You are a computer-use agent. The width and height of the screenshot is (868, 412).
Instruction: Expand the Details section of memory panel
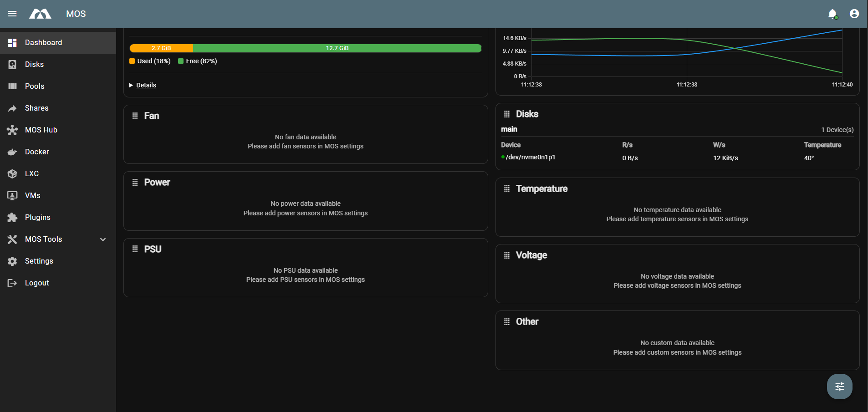146,85
